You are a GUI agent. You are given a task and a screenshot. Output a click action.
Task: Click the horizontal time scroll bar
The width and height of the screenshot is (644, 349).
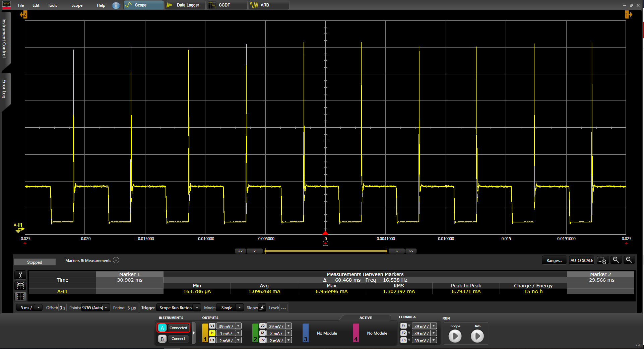[x=325, y=251]
